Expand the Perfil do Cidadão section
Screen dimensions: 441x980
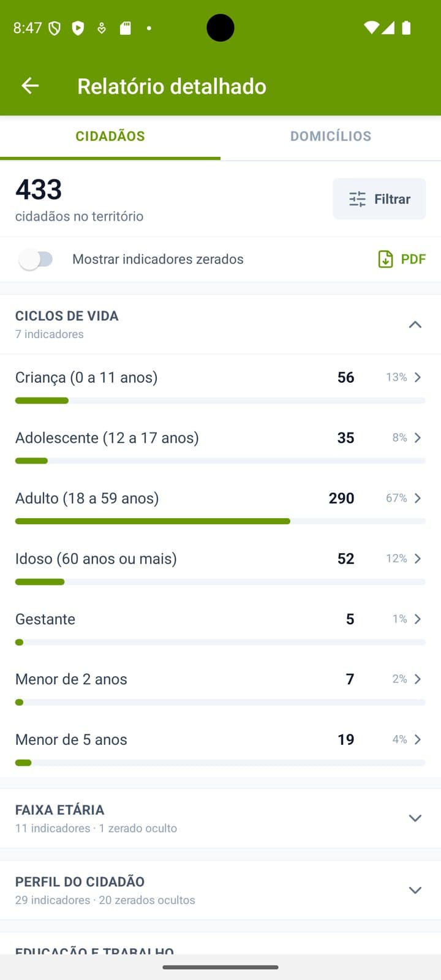coord(415,890)
